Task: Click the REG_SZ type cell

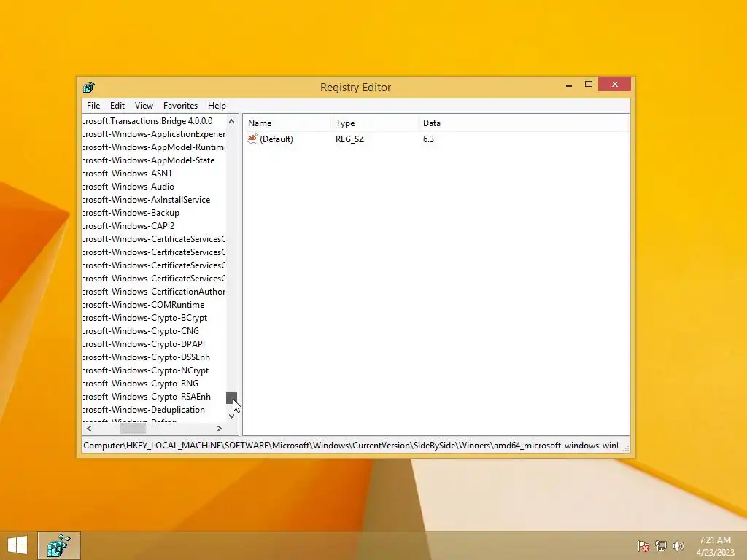Action: pos(349,139)
